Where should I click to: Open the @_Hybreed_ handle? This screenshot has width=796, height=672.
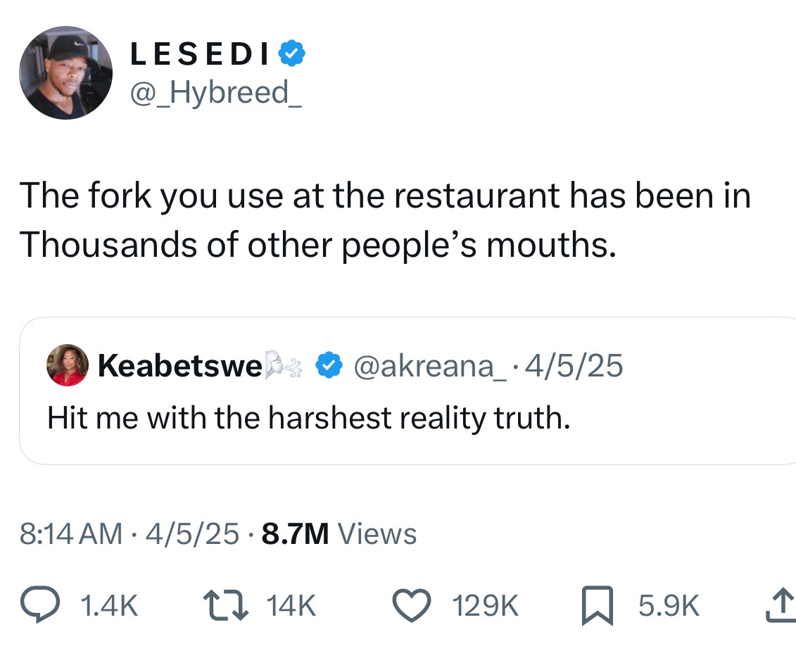(215, 92)
